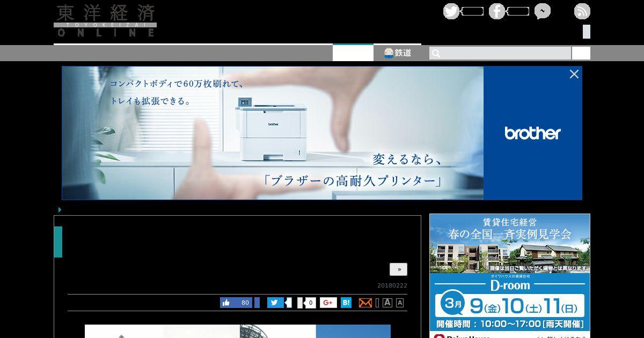Click the white highlighted navigation tab
This screenshot has width=644, height=338.
pos(353,53)
